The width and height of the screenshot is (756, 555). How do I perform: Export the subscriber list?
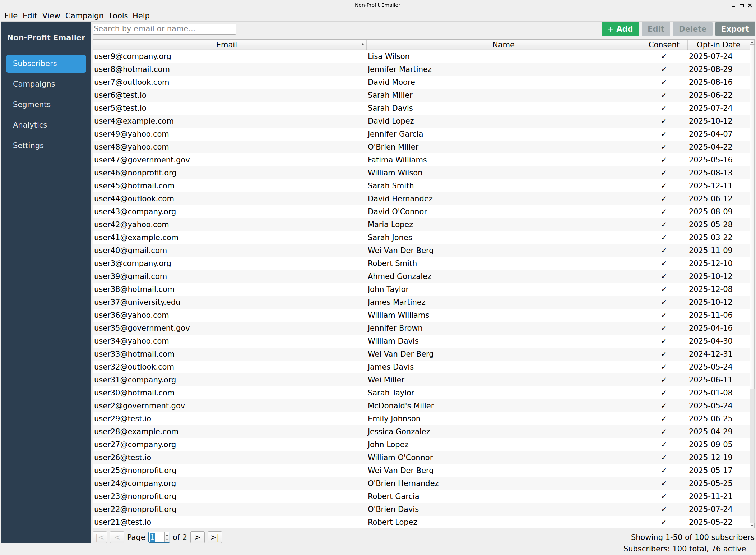point(734,29)
